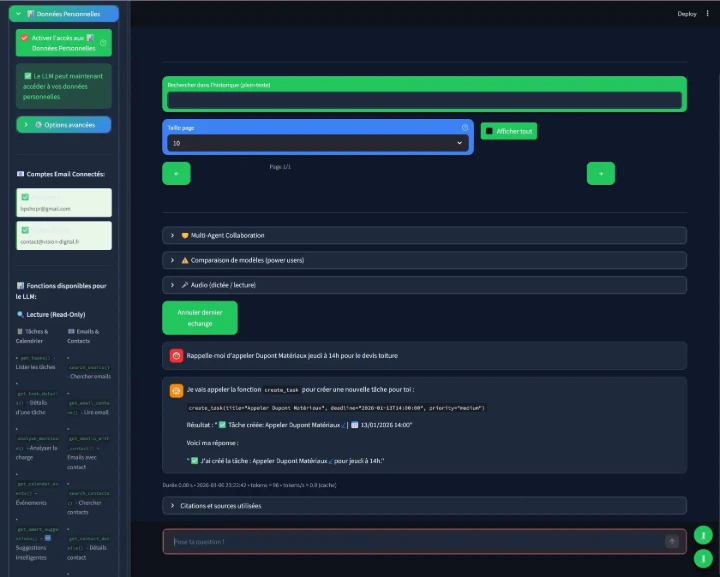720x577 pixels.
Task: Expand Citations et sources utilisées
Action: [424, 506]
